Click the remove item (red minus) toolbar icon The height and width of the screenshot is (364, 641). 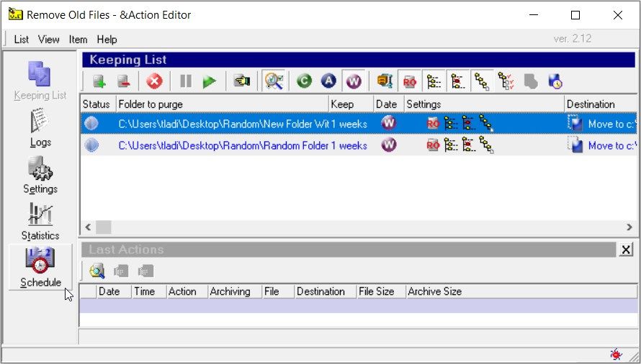(x=124, y=81)
